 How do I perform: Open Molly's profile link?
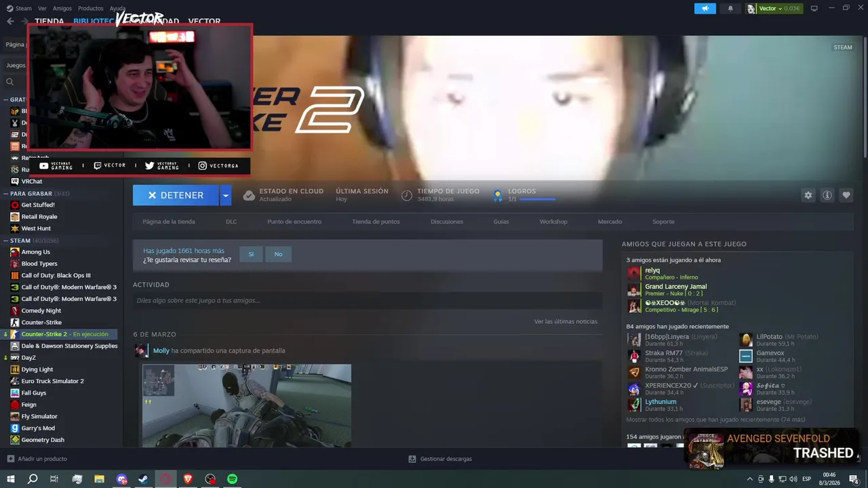coord(161,350)
